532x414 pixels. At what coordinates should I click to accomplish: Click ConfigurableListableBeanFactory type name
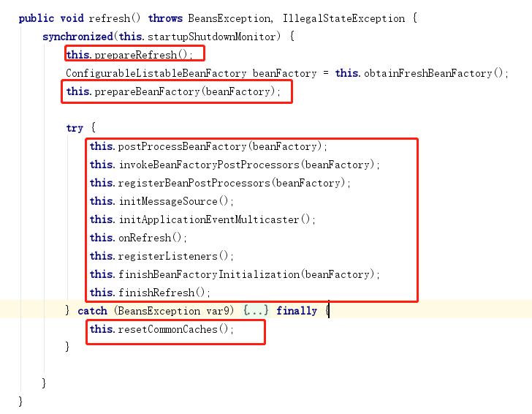(156, 73)
